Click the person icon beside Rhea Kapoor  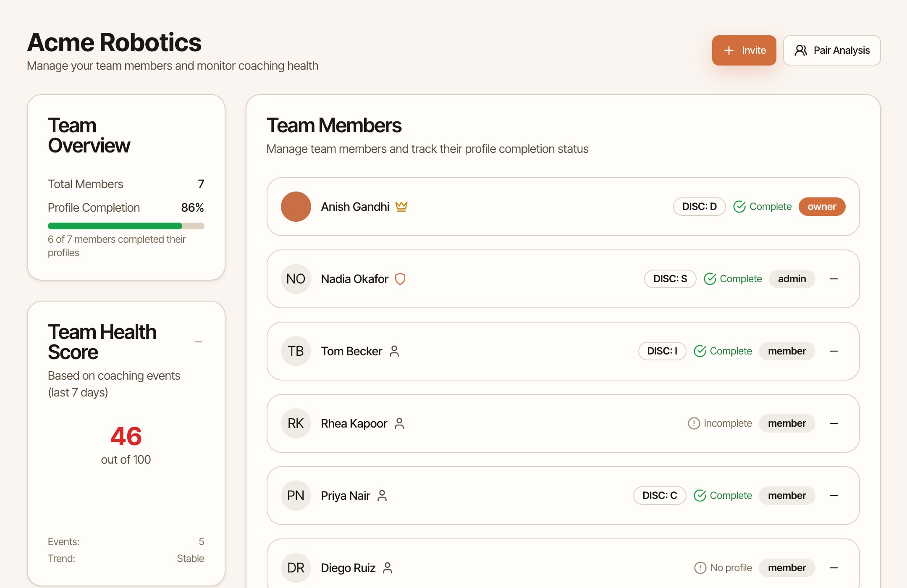pos(399,423)
